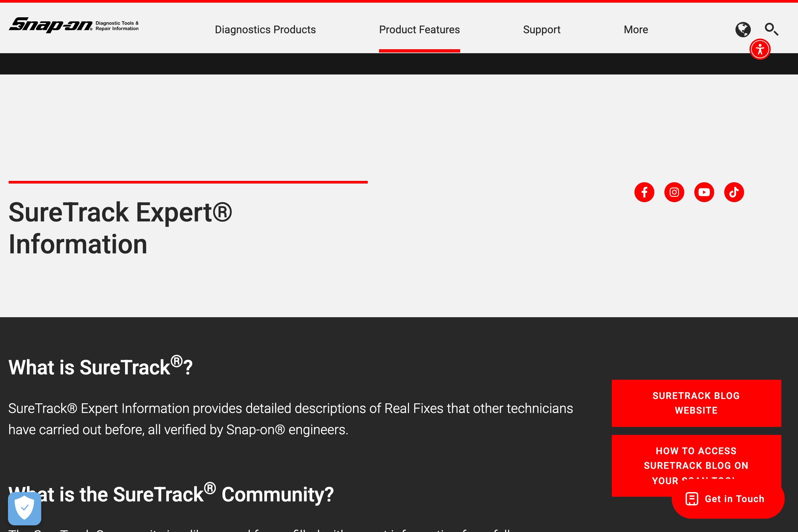
Task: Open the accessibility options button
Action: (x=760, y=49)
